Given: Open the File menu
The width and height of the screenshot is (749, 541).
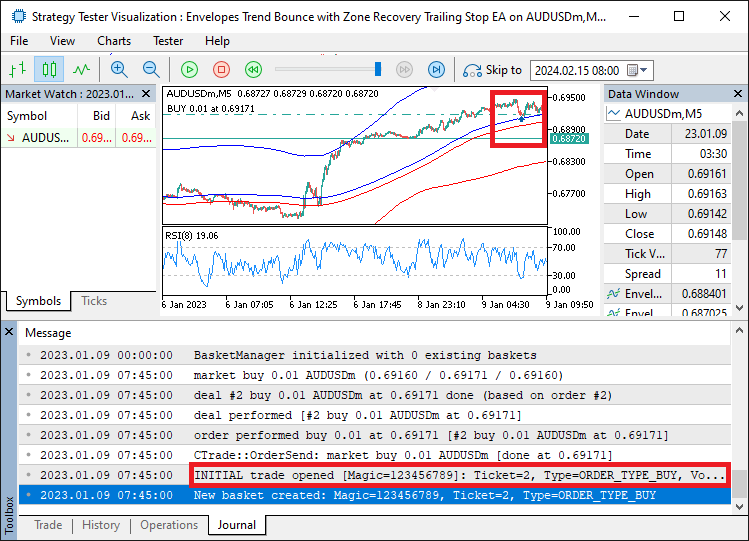Looking at the screenshot, I should point(19,41).
